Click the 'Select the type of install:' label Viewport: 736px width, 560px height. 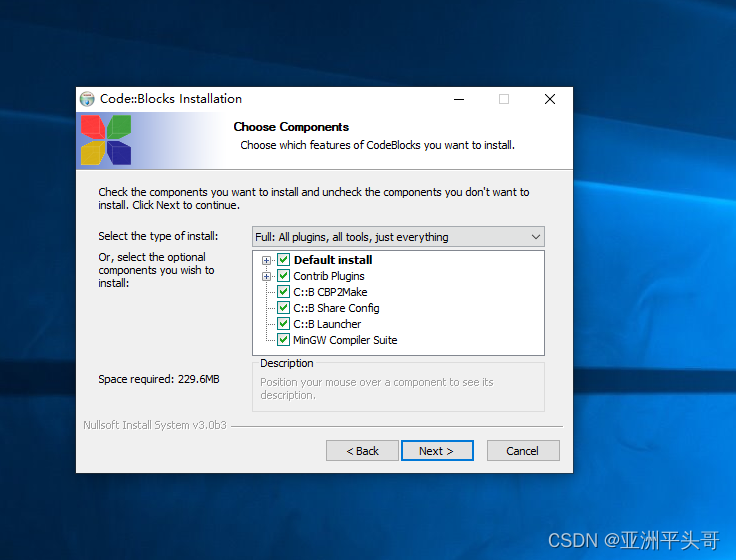[158, 236]
